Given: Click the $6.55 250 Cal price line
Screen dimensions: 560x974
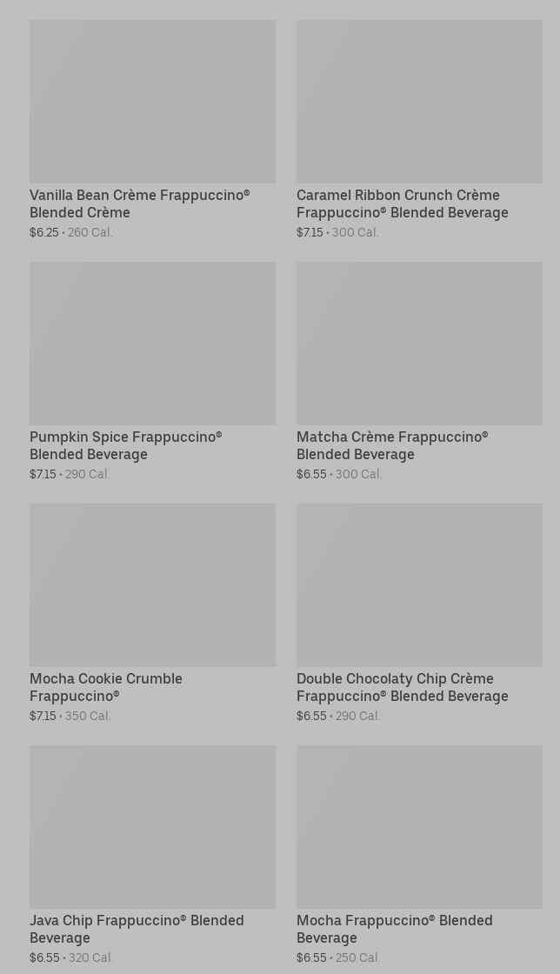Looking at the screenshot, I should tap(338, 958).
